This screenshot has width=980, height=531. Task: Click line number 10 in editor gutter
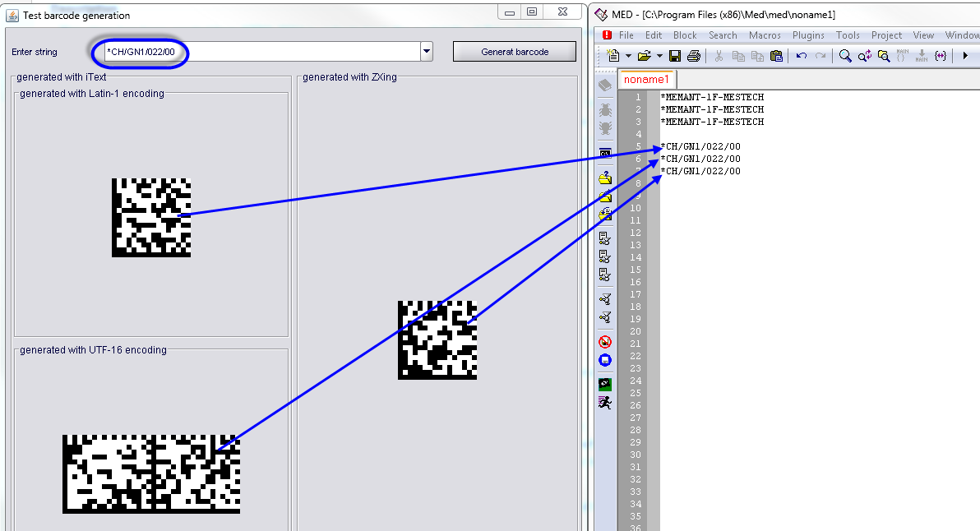(636, 208)
